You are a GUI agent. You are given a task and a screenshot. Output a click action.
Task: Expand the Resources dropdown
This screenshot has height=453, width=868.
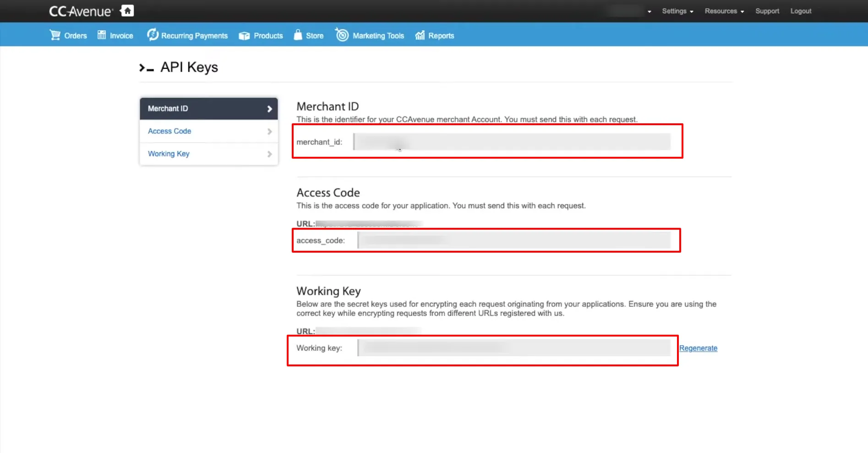pyautogui.click(x=724, y=11)
